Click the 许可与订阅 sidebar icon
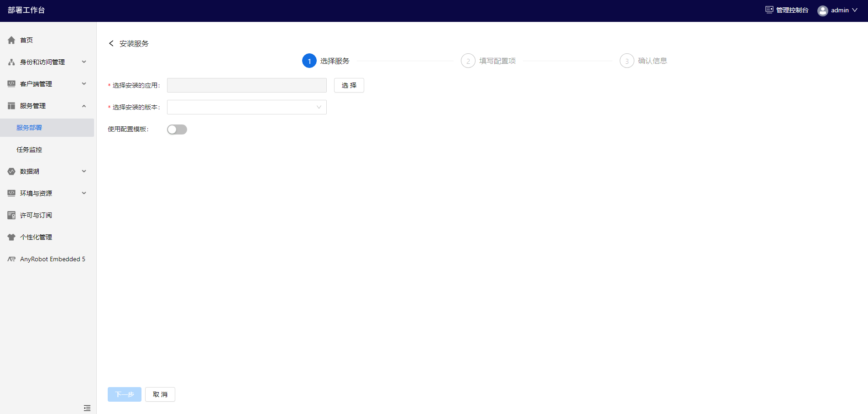 (11, 215)
